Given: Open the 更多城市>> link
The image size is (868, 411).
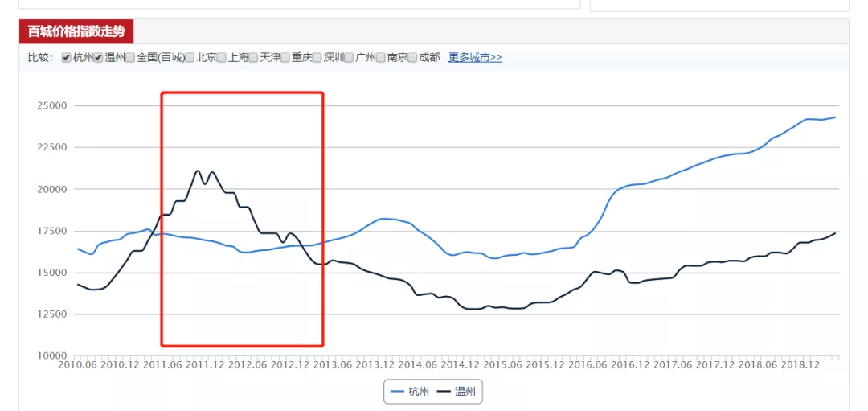Looking at the screenshot, I should pyautogui.click(x=475, y=58).
